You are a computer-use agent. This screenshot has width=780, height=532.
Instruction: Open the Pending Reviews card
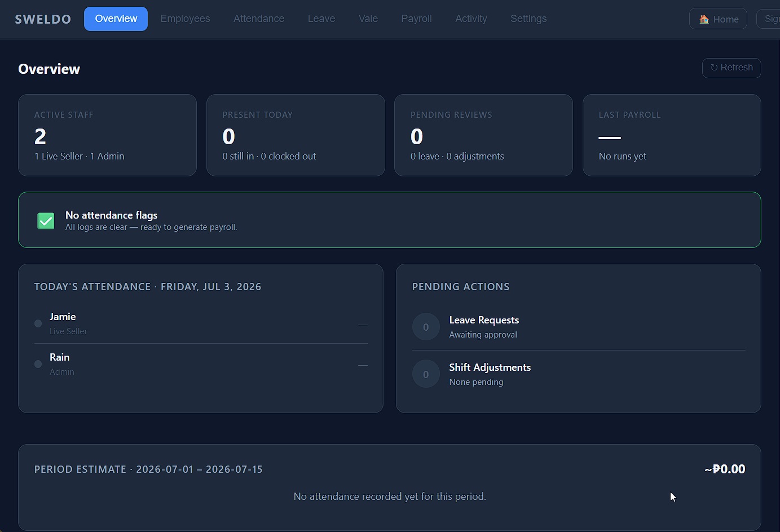tap(483, 135)
